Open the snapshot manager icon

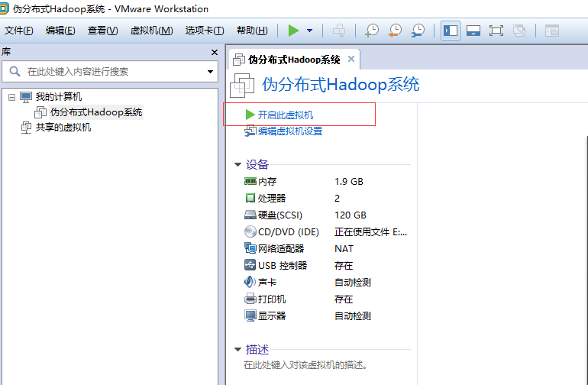pos(418,31)
